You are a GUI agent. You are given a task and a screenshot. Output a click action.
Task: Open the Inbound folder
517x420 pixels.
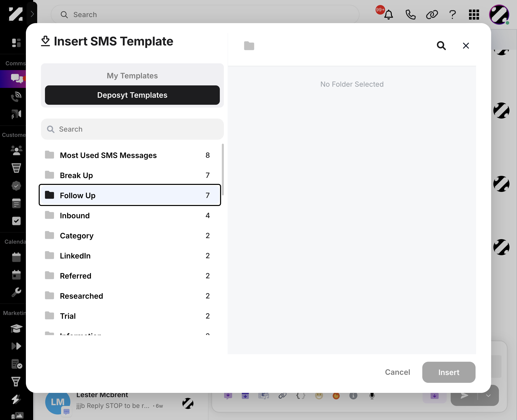[x=130, y=216]
